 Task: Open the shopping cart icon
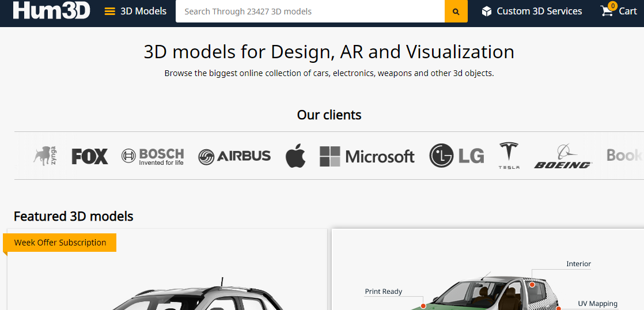click(x=607, y=11)
